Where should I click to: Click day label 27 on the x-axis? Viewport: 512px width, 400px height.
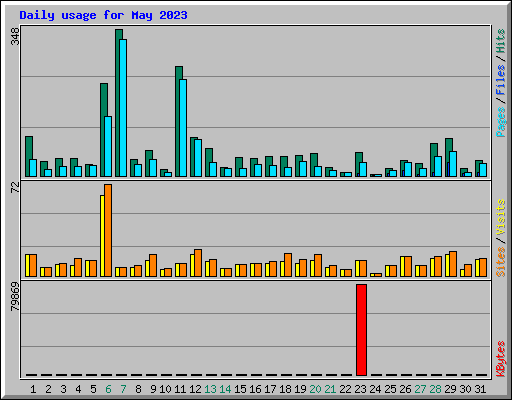pyautogui.click(x=420, y=389)
